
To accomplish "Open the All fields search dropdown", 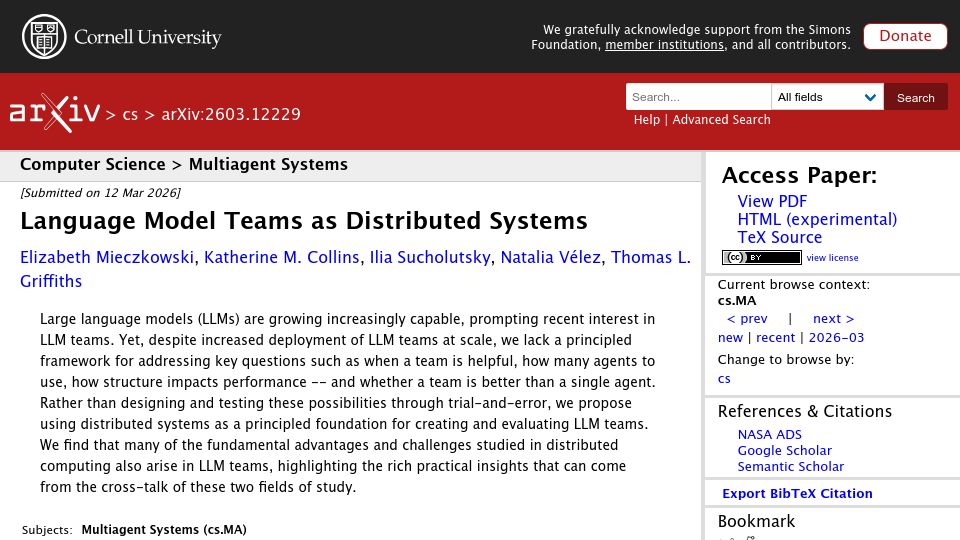I will (827, 97).
